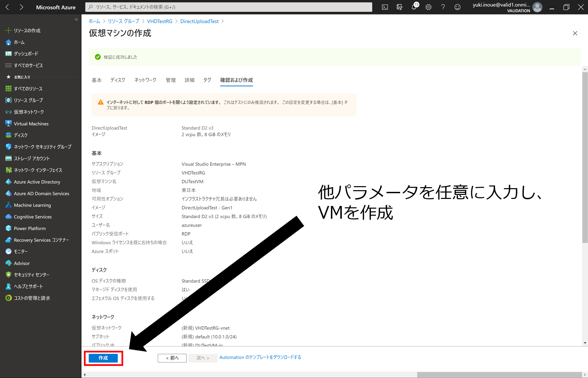Screen dimensions: 588x378
Task: Click the help question mark icon
Action: pos(443,7)
